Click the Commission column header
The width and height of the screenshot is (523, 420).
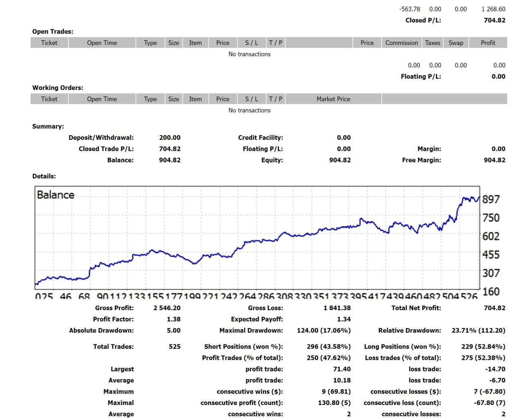pyautogui.click(x=401, y=43)
